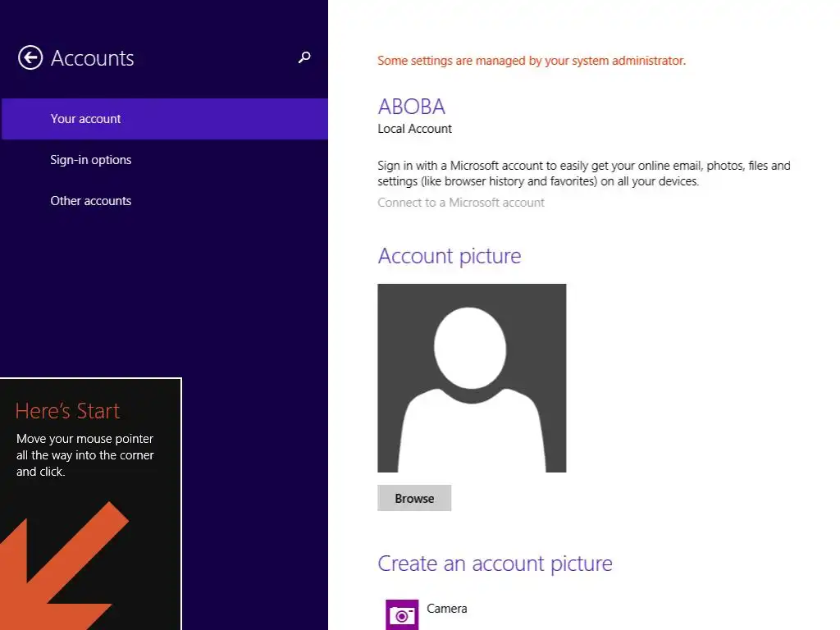Click the Account picture heading
This screenshot has height=630, width=840.
tap(449, 256)
